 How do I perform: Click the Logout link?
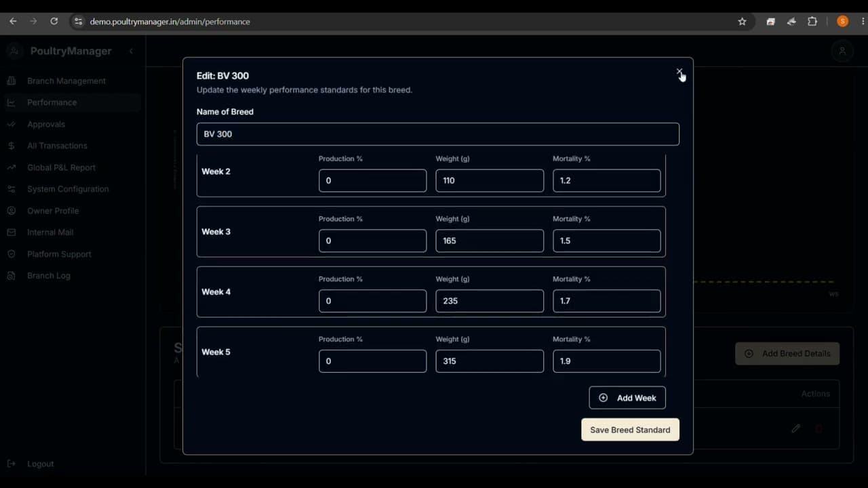tap(40, 464)
